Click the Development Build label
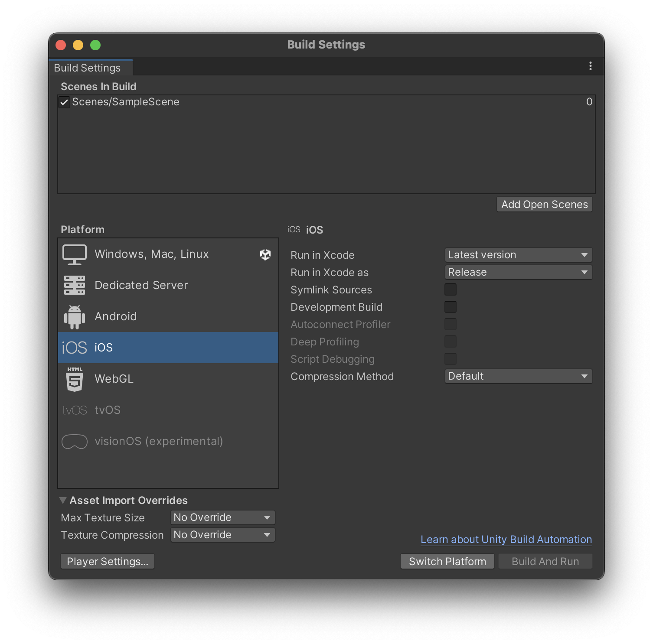The image size is (653, 644). tap(336, 307)
